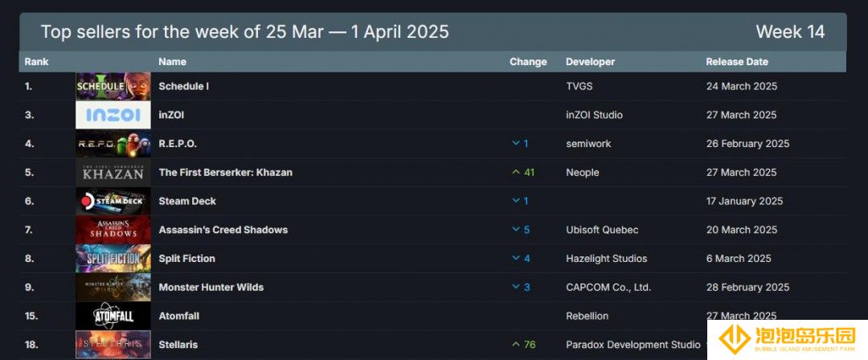
Task: Select the R.E.P.O. game thumbnail
Action: click(113, 144)
